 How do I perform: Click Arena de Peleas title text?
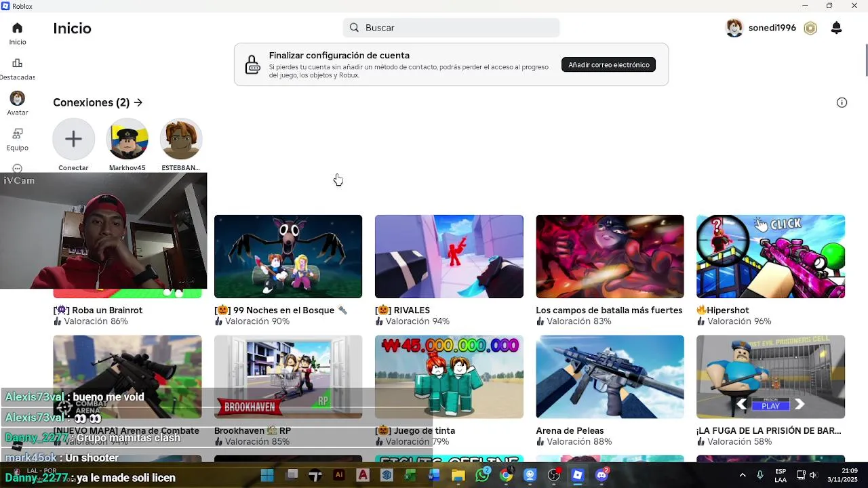570,430
